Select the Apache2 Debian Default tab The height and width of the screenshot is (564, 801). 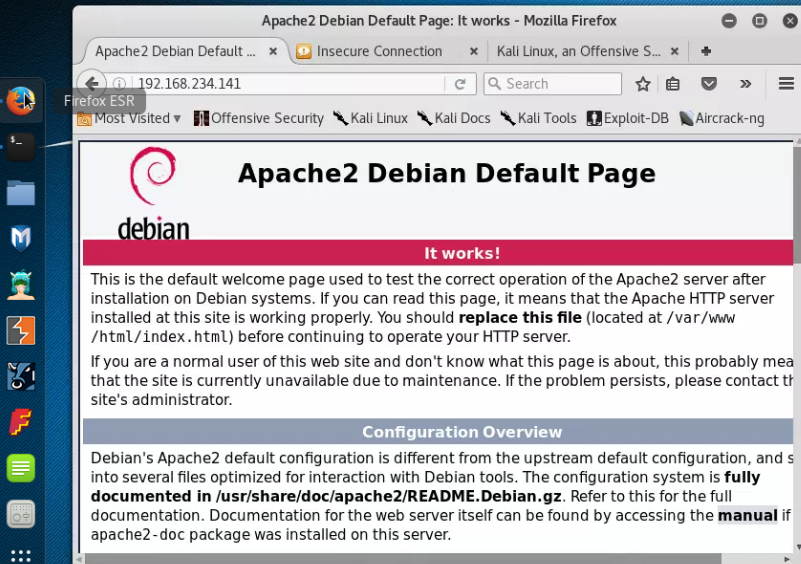click(176, 51)
